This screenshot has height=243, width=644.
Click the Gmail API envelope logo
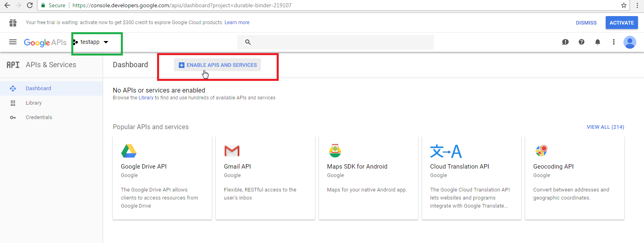click(232, 151)
